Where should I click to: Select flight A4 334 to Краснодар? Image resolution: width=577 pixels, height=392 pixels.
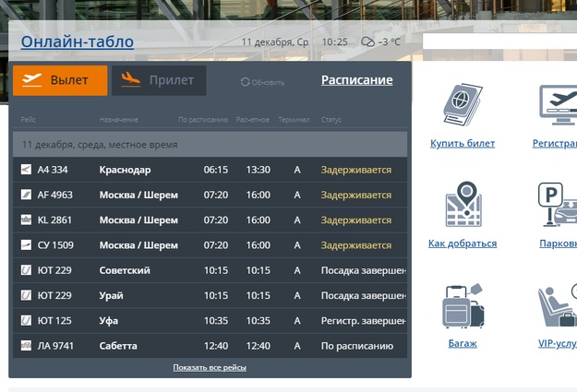[210, 170]
